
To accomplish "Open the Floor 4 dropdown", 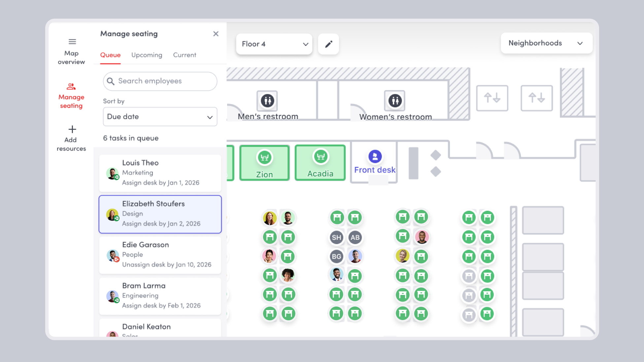I will 274,44.
